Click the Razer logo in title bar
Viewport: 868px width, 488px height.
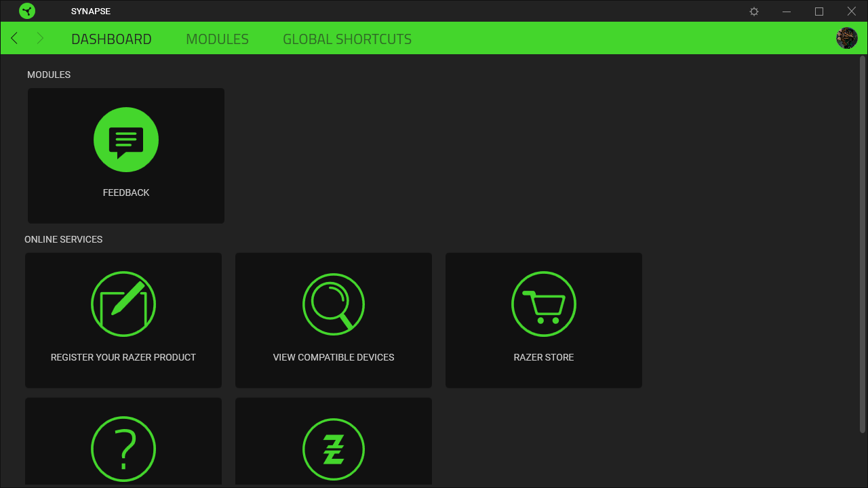(x=27, y=11)
